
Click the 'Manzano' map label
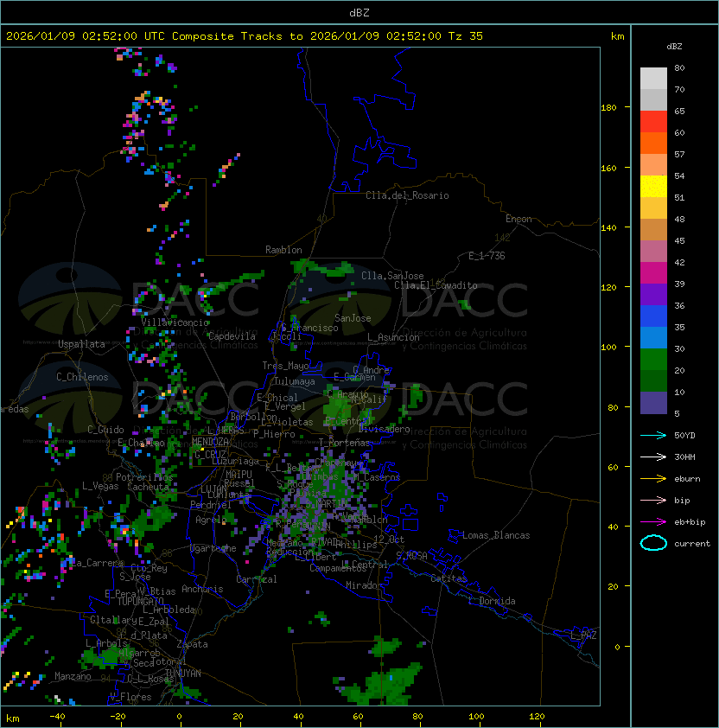[73, 676]
